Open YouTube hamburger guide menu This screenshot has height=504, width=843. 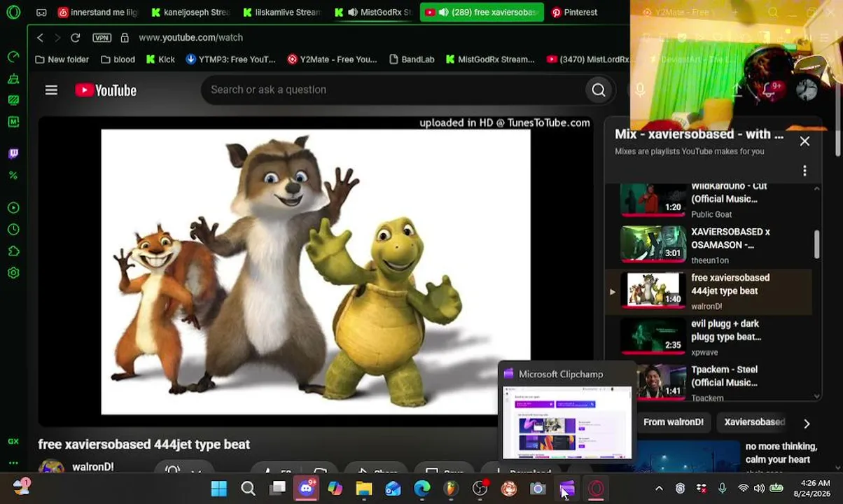[x=51, y=90]
